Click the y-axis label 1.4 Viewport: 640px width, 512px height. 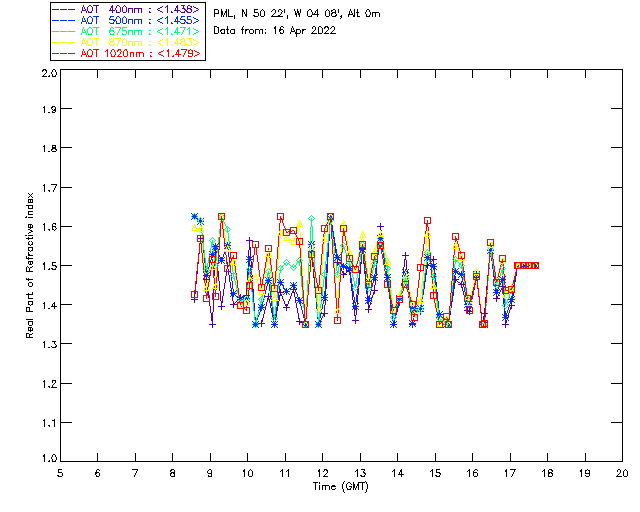click(49, 305)
